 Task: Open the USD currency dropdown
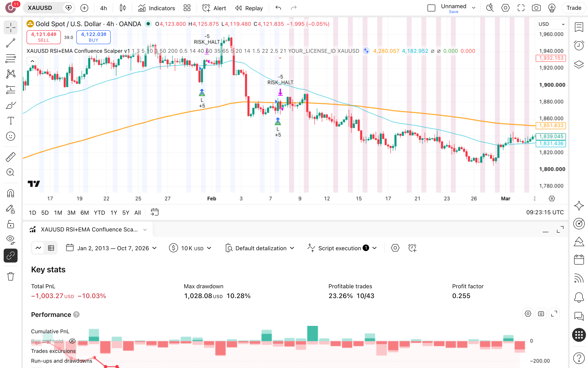pos(551,24)
